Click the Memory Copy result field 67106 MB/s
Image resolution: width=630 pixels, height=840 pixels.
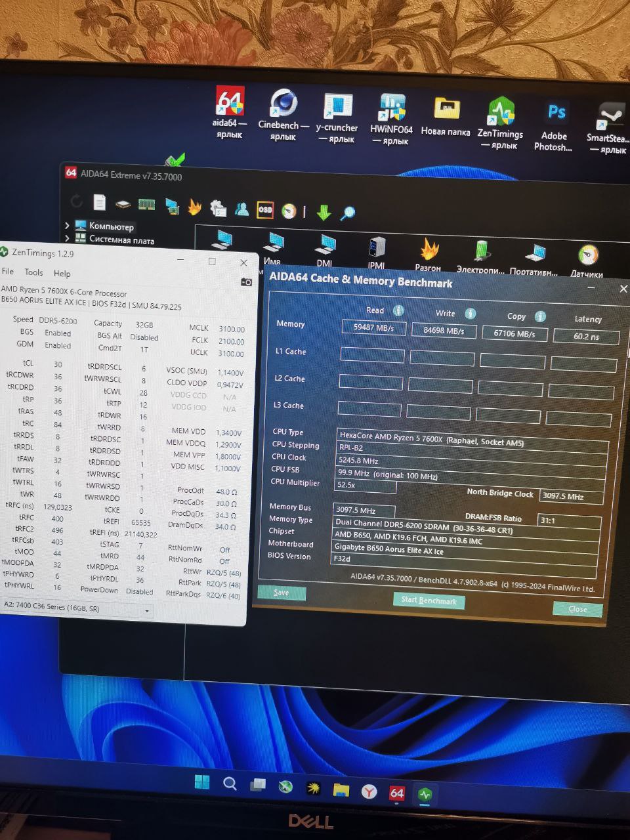pyautogui.click(x=514, y=333)
